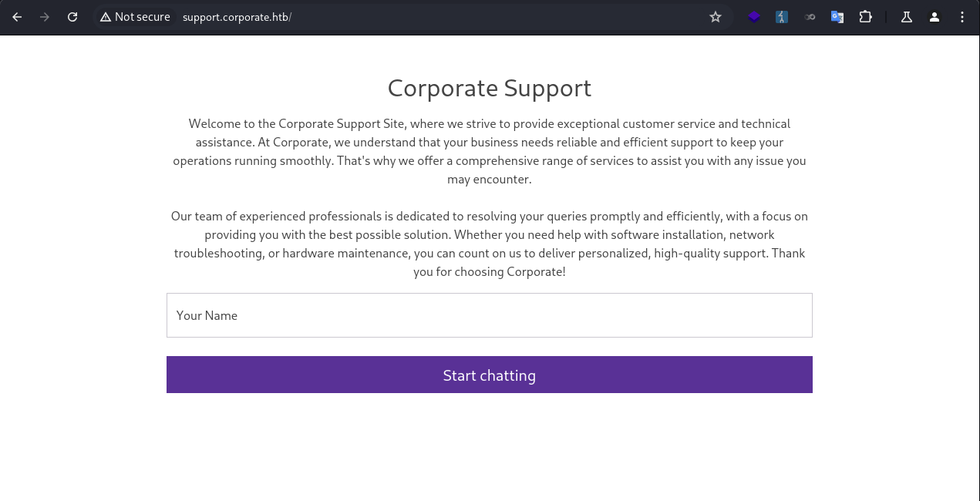980x501 pixels.
Task: Click the grey infinity-loop extension icon
Action: (810, 17)
